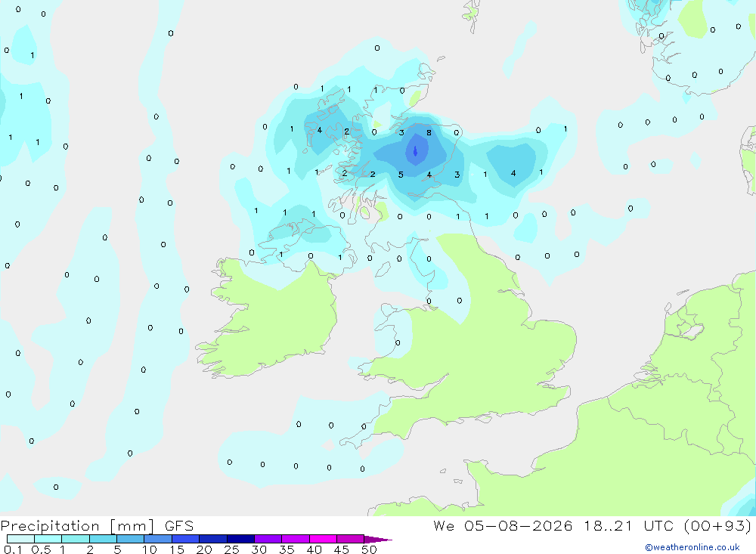Click the "20" legend scale label
Screen dimensions: 756x554
[x=204, y=549]
